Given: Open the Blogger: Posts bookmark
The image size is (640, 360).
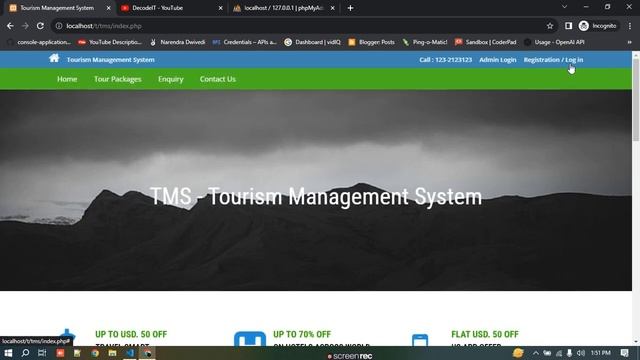Looking at the screenshot, I should 371,42.
